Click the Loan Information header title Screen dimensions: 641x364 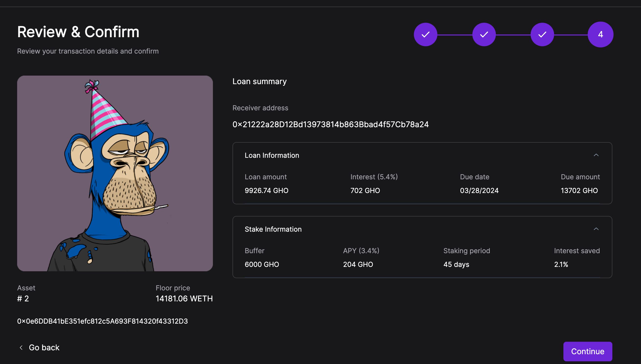pyautogui.click(x=272, y=155)
